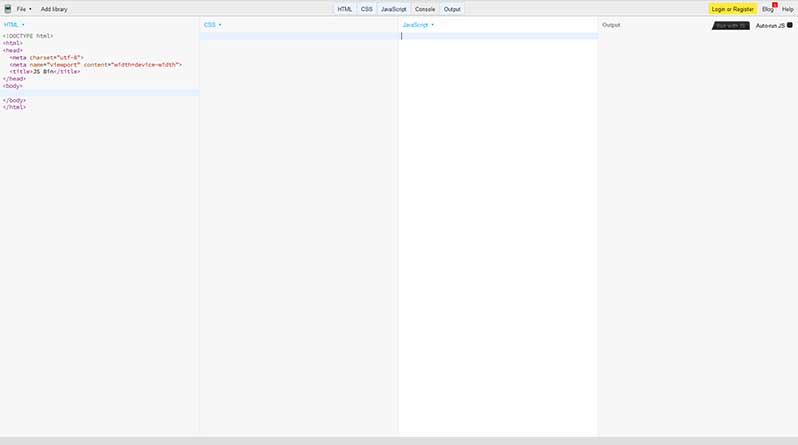
Task: Expand the HTML language dropdown
Action: click(14, 24)
